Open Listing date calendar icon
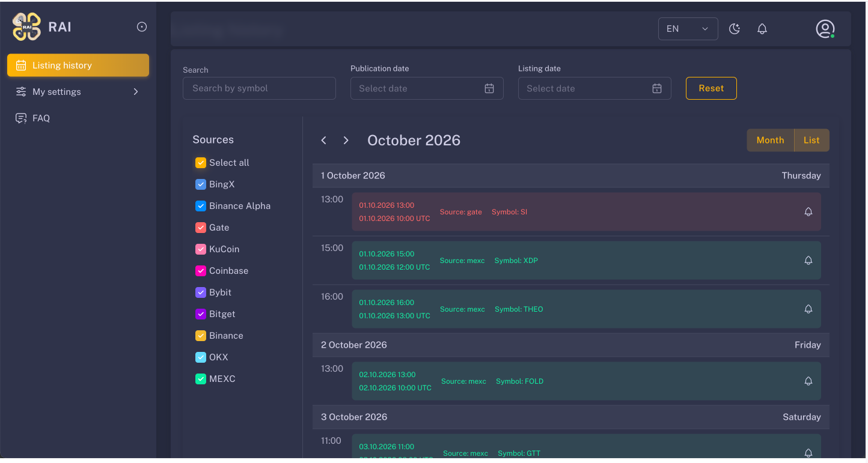Screen dimensions: 868x463 pos(657,88)
